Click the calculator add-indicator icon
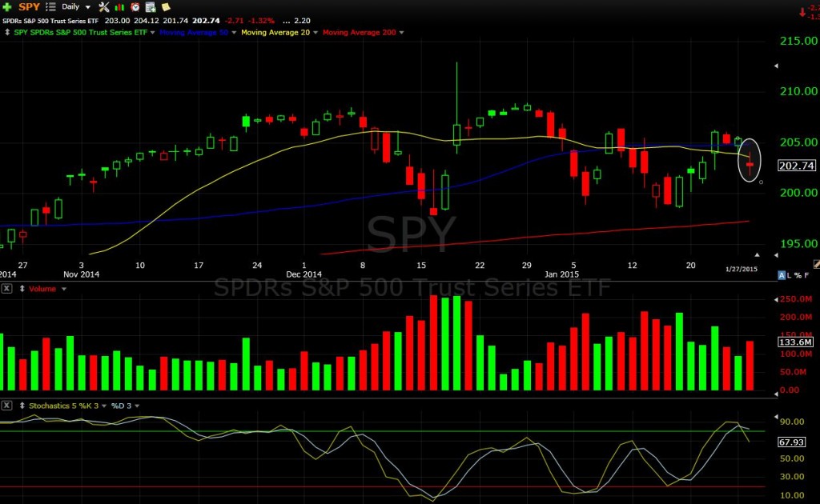This screenshot has width=820, height=504. (x=151, y=6)
